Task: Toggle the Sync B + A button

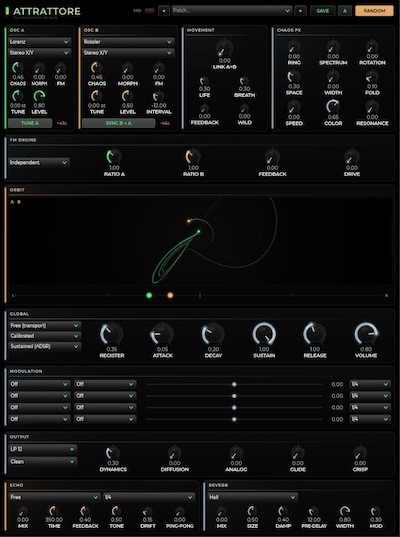Action: [x=118, y=123]
